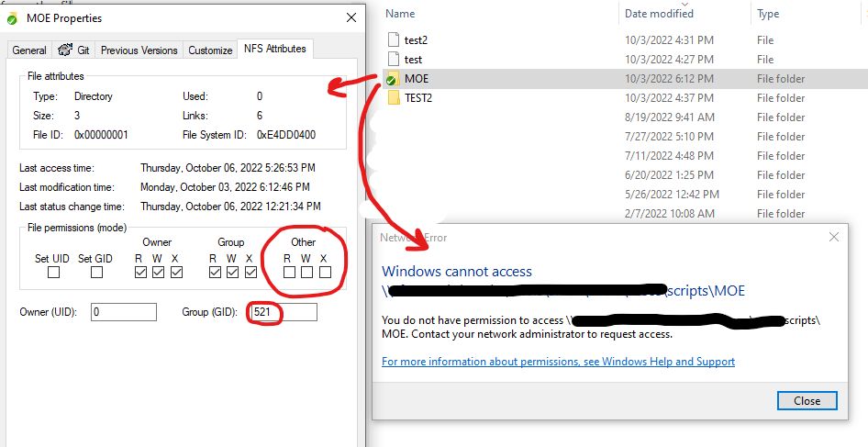This screenshot has height=447, width=868.
Task: Toggle the Set GID checkbox
Action: click(x=96, y=273)
